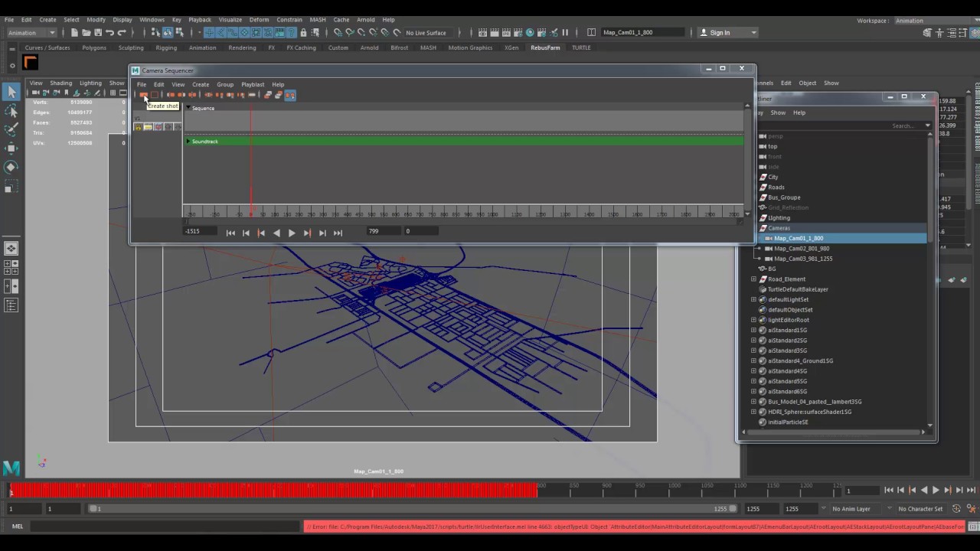980x551 pixels.
Task: Select the Bus_Groupe node in Outliner
Action: point(784,197)
